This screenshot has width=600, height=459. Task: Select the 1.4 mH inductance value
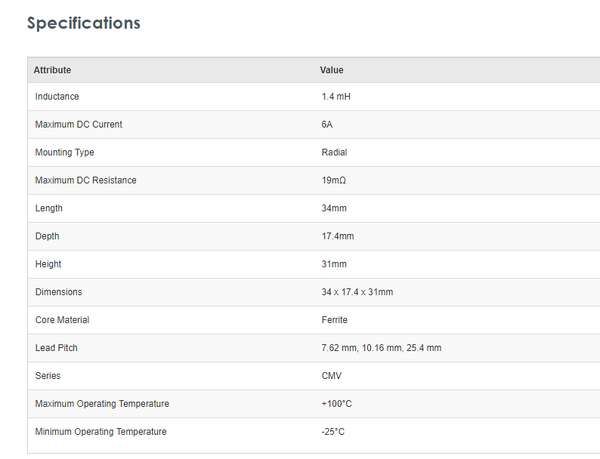pyautogui.click(x=336, y=96)
